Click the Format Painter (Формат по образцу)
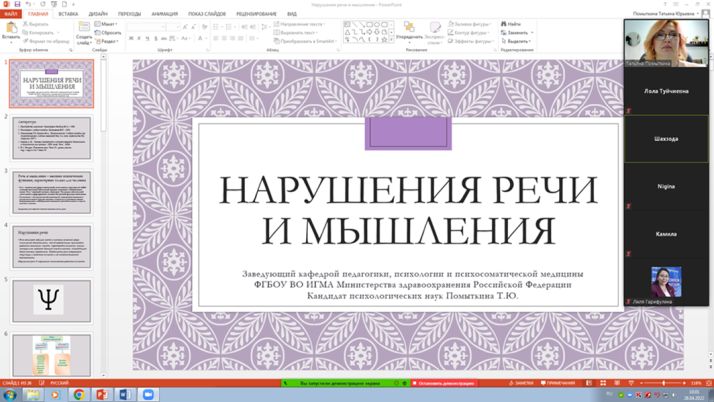The image size is (714, 402). pyautogui.click(x=46, y=41)
